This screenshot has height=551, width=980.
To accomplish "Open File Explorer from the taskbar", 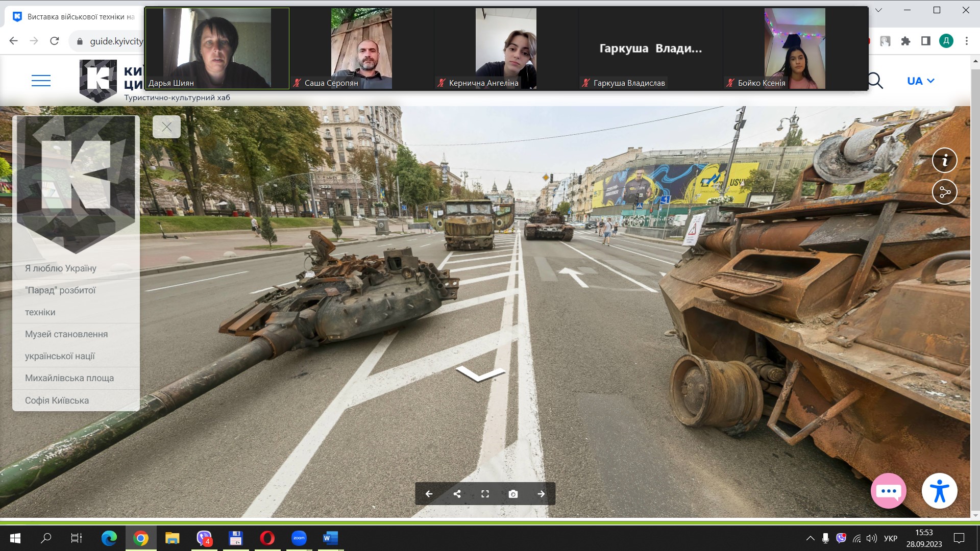I will click(172, 538).
